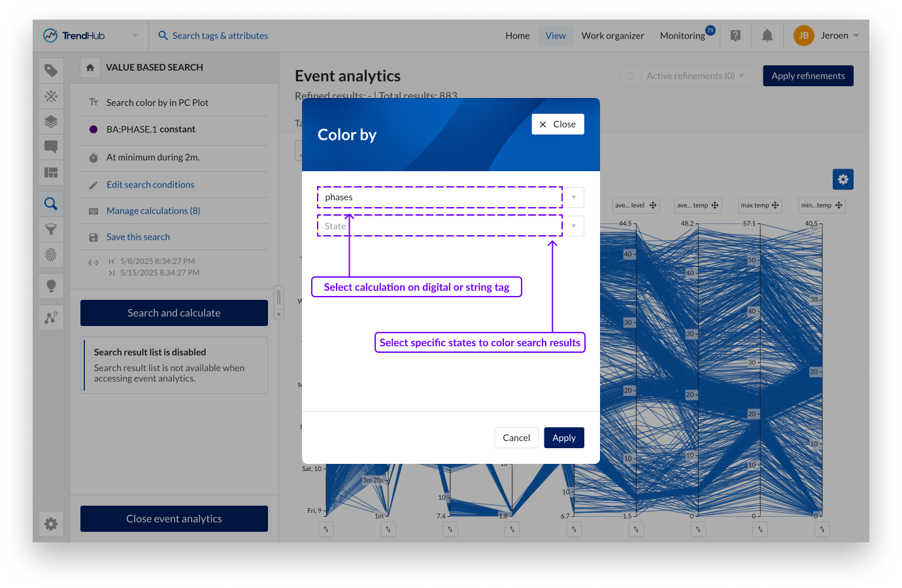
Task: Open the comments speech bubble icon
Action: pyautogui.click(x=51, y=147)
